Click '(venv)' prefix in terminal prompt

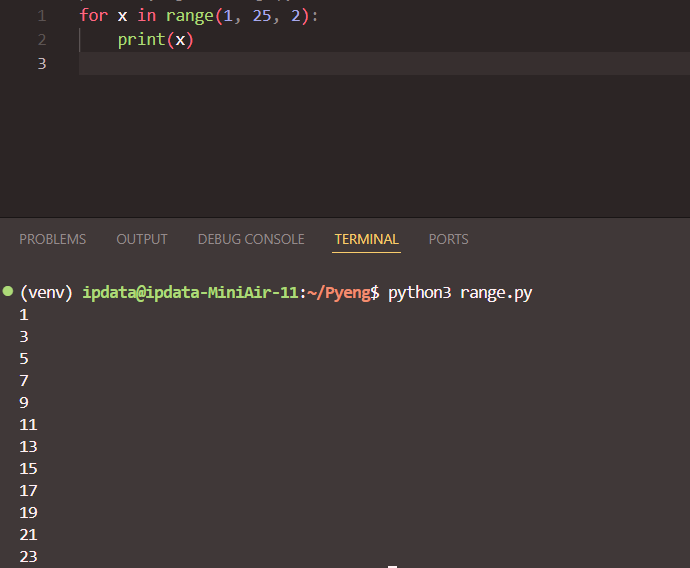(x=46, y=293)
